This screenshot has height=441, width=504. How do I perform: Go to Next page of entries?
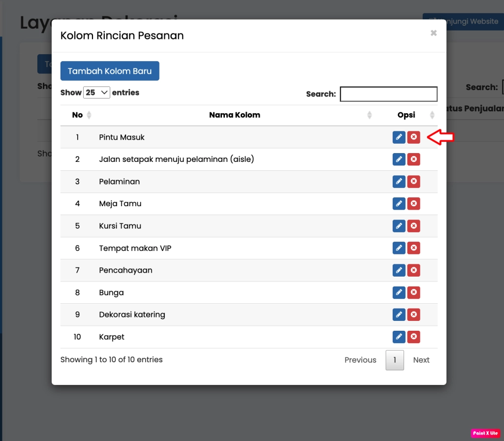pyautogui.click(x=421, y=360)
